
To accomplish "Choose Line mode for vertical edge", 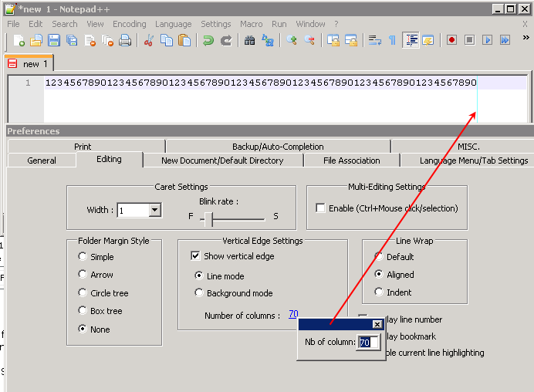I will click(199, 275).
